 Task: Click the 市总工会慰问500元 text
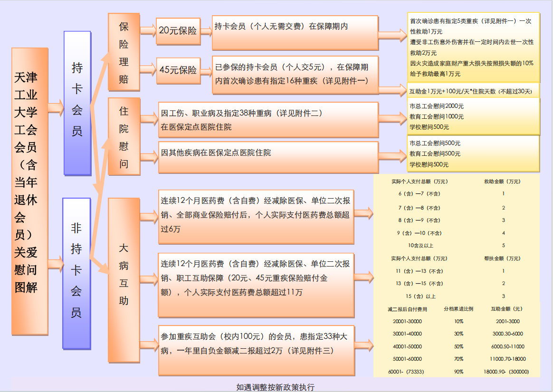tap(435, 143)
